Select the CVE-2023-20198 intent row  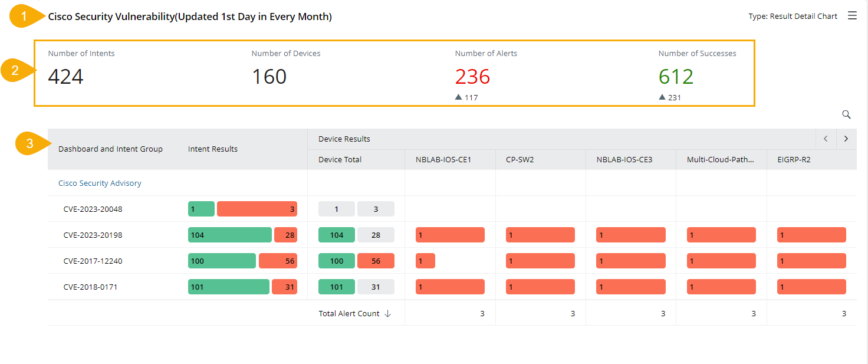point(93,235)
